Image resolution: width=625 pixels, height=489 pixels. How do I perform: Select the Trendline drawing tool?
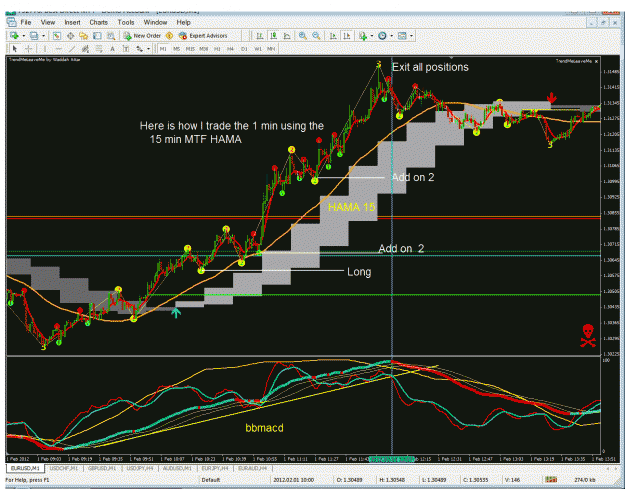(72, 49)
